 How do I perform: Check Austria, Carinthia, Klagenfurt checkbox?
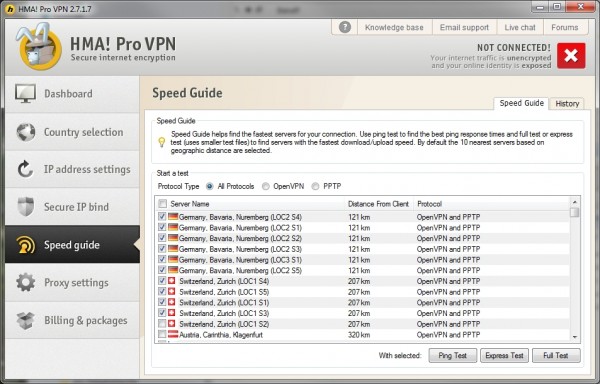click(x=162, y=335)
